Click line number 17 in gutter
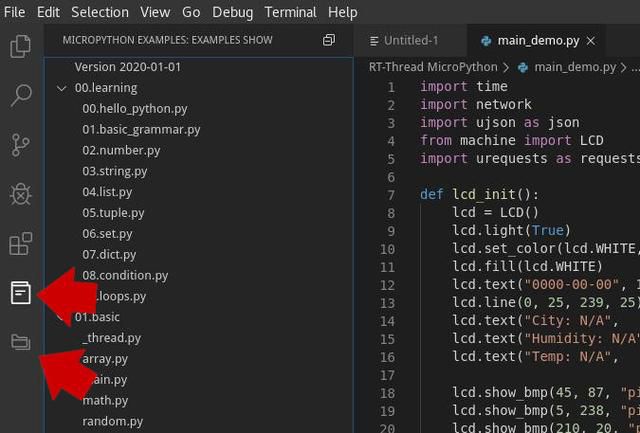This screenshot has width=640, height=433. pyautogui.click(x=387, y=375)
